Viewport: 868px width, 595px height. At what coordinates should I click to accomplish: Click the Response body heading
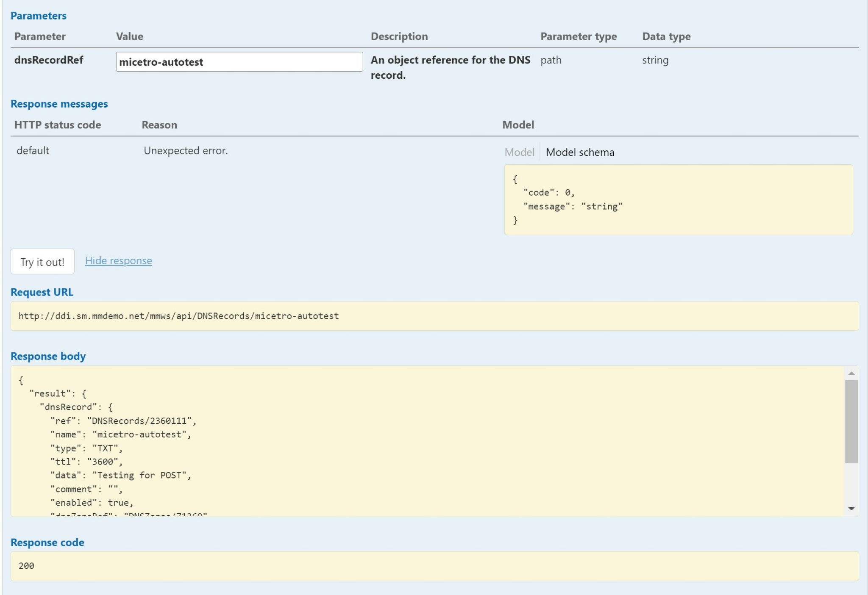pyautogui.click(x=49, y=356)
